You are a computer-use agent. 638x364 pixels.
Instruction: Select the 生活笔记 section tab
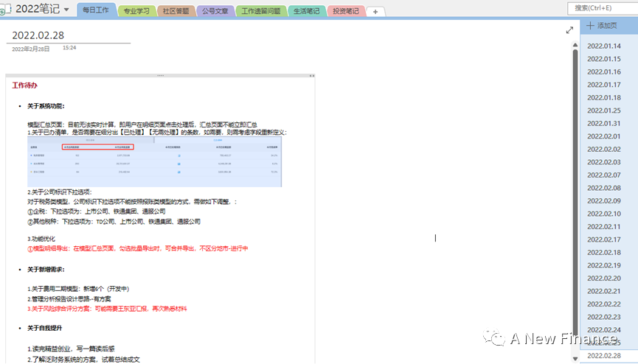pyautogui.click(x=306, y=11)
